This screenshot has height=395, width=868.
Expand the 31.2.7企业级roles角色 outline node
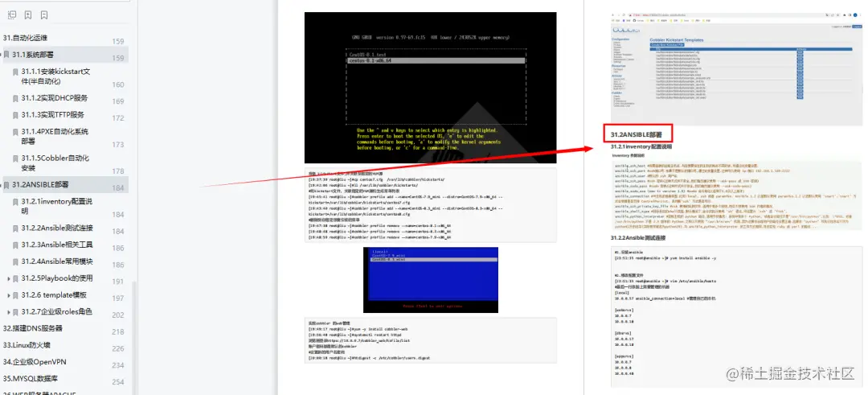[x=8, y=312]
